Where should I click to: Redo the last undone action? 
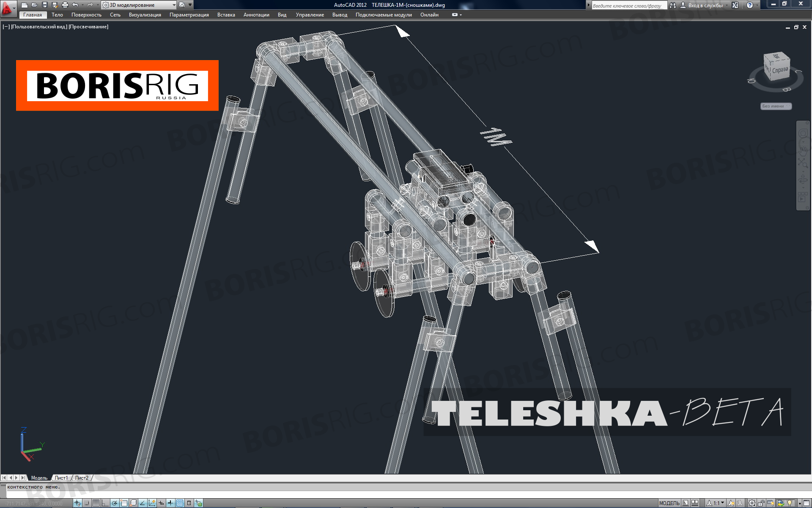[89, 5]
